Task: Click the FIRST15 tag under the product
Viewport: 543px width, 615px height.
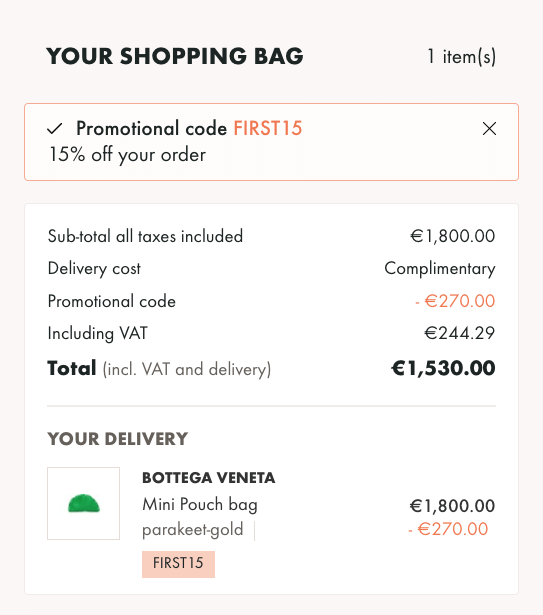Action: point(179,564)
